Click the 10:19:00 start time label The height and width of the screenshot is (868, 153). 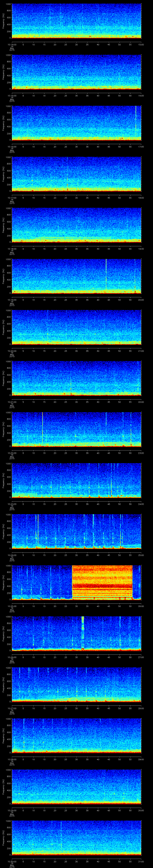point(12,300)
